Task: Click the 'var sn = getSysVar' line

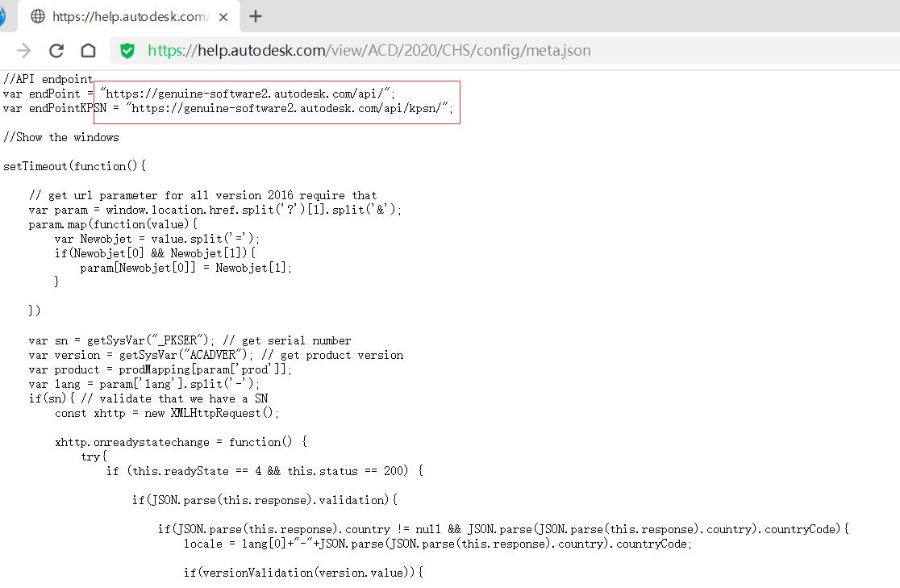Action: pyautogui.click(x=190, y=340)
